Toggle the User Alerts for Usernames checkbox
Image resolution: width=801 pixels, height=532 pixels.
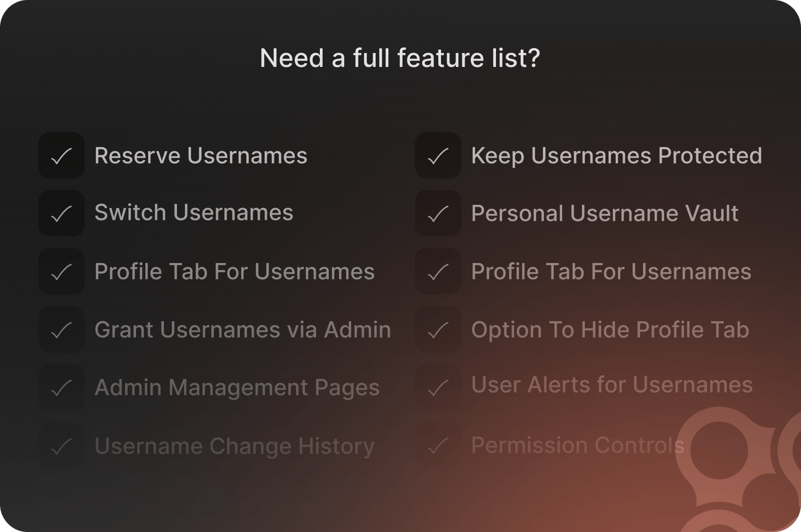click(x=438, y=388)
